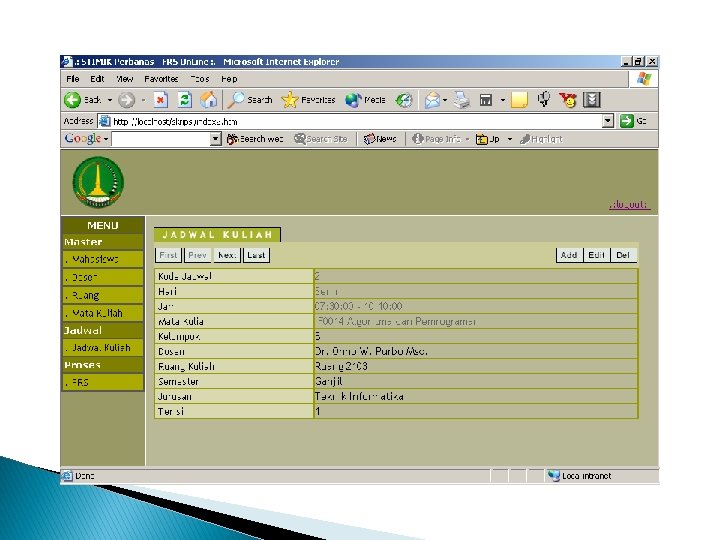Click Google Search Site button
The image size is (720, 540).
[321, 139]
